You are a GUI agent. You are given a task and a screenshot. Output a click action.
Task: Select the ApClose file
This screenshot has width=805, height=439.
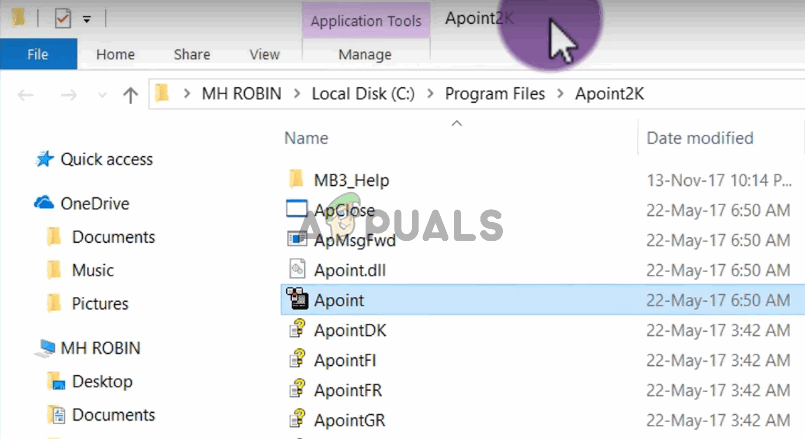click(344, 211)
